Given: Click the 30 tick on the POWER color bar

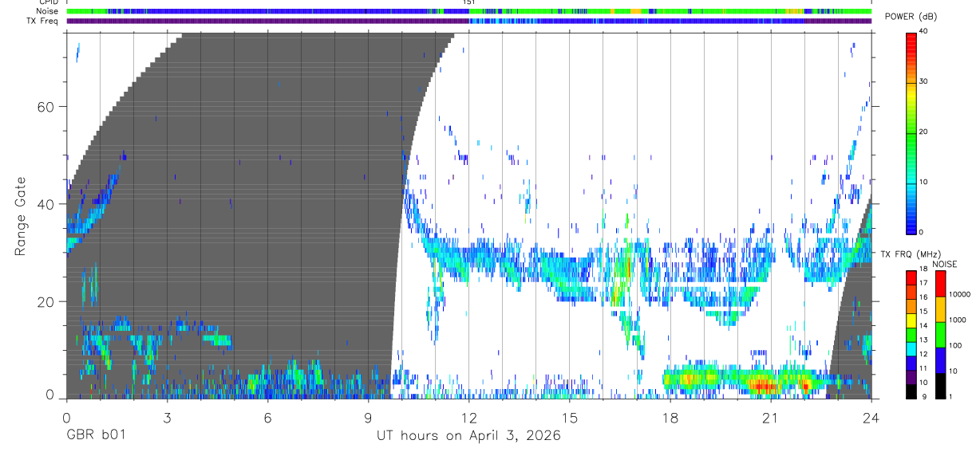Looking at the screenshot, I should point(923,81).
